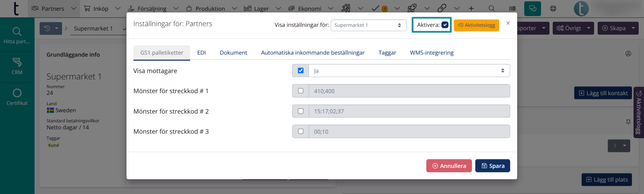Click Lägg till kontakt button

point(603,93)
